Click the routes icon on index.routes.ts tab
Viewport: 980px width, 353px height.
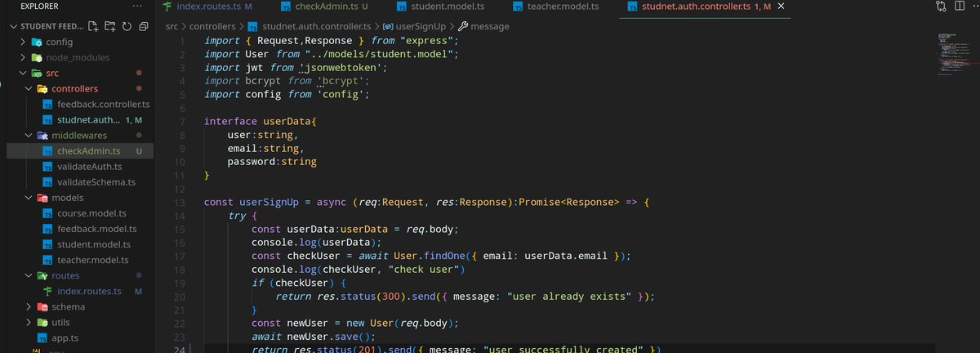pos(167,7)
